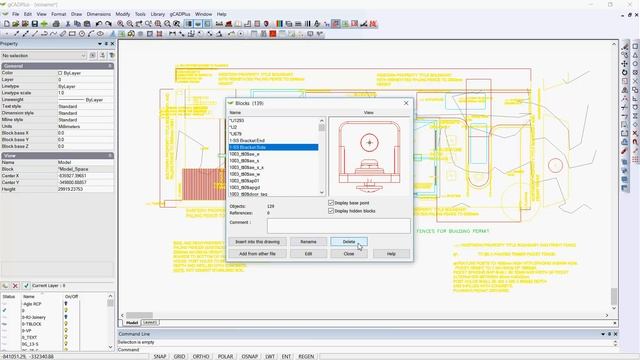Click the Rename button
Viewport: 640px width, 360px height.
(308, 242)
